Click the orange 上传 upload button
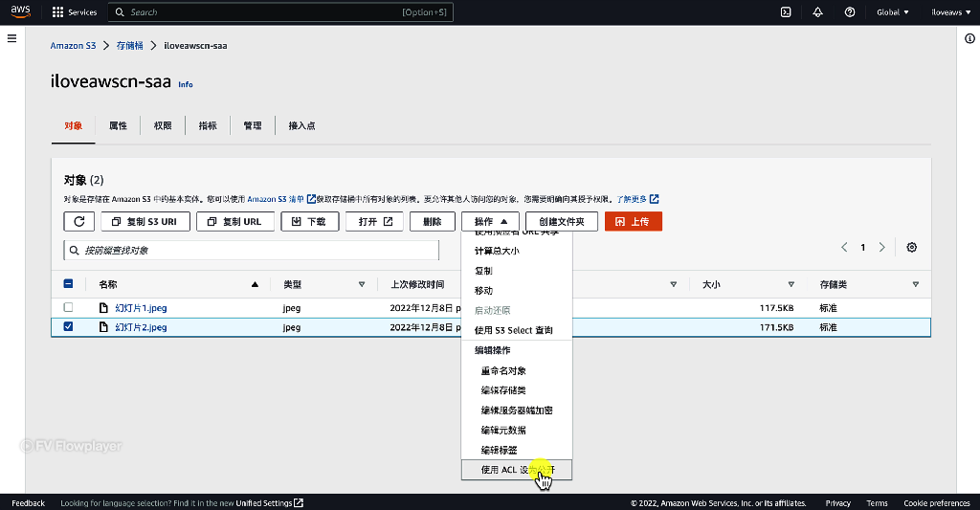Image resolution: width=980 pixels, height=510 pixels. (634, 221)
